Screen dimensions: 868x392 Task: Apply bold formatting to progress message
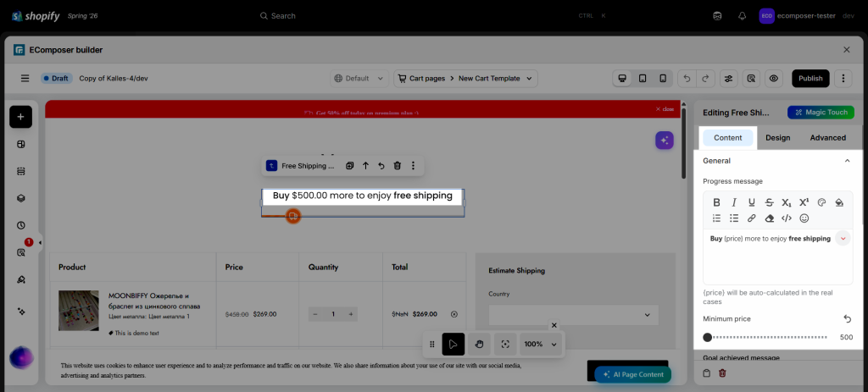tap(716, 202)
